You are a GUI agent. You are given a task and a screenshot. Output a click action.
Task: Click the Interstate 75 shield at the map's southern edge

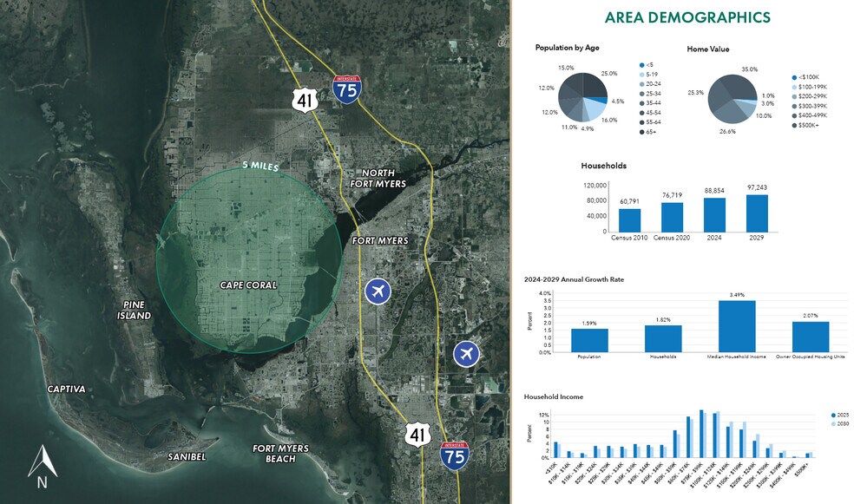tap(454, 456)
